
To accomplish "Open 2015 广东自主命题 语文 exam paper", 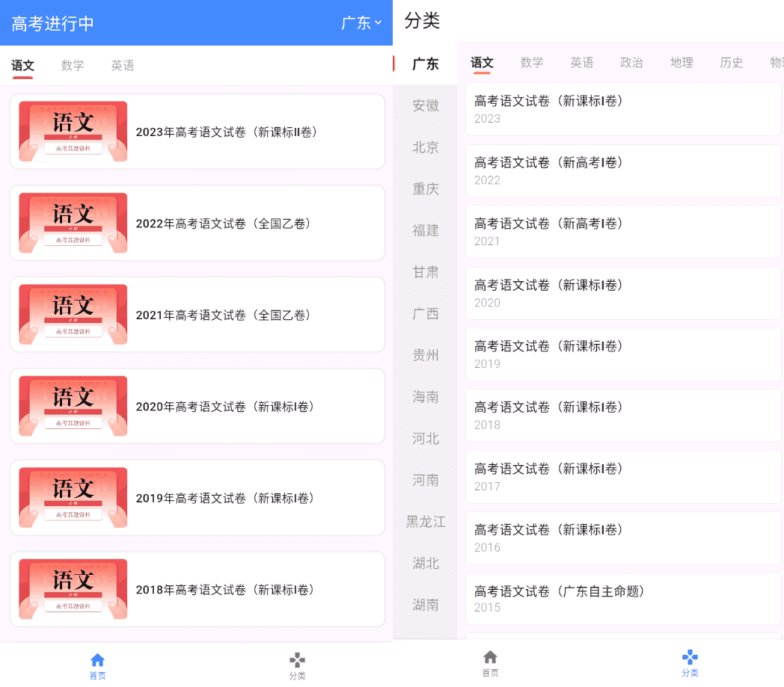I will tap(622, 598).
